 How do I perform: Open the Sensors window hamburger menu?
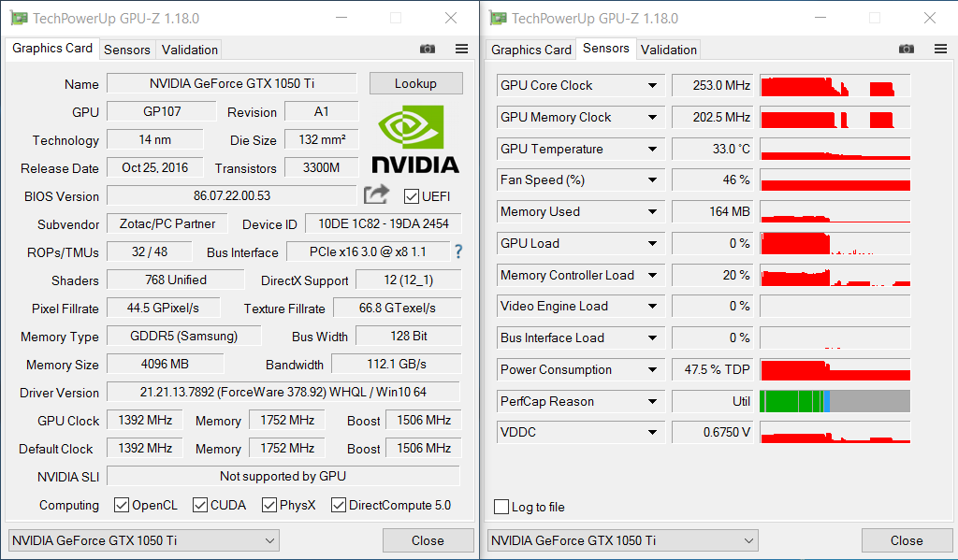click(940, 49)
